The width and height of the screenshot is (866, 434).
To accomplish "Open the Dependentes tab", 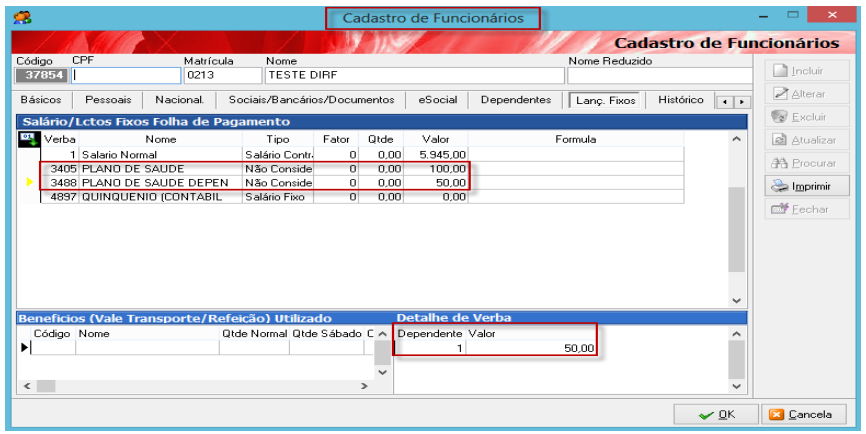I will tap(515, 100).
